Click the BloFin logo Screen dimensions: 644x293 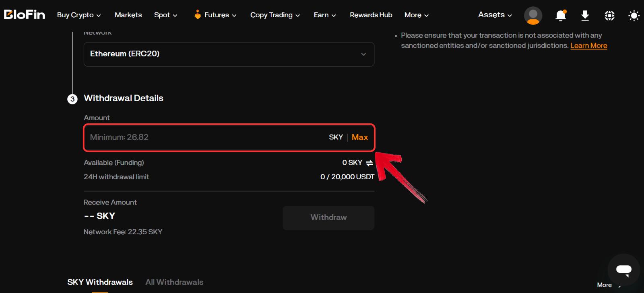point(25,15)
